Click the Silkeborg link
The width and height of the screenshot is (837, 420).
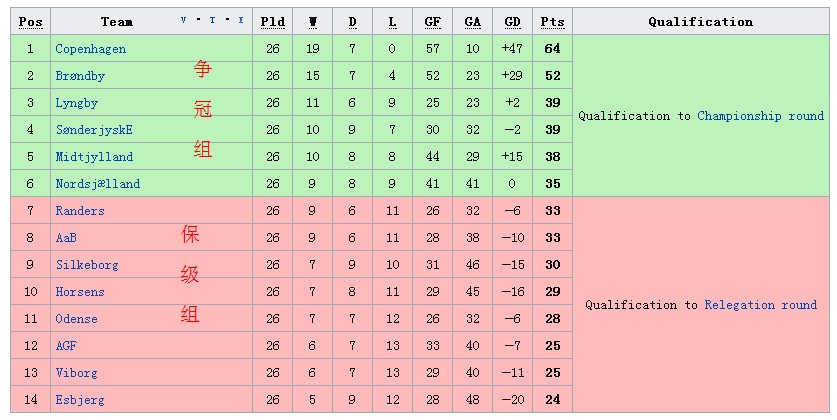(x=87, y=265)
